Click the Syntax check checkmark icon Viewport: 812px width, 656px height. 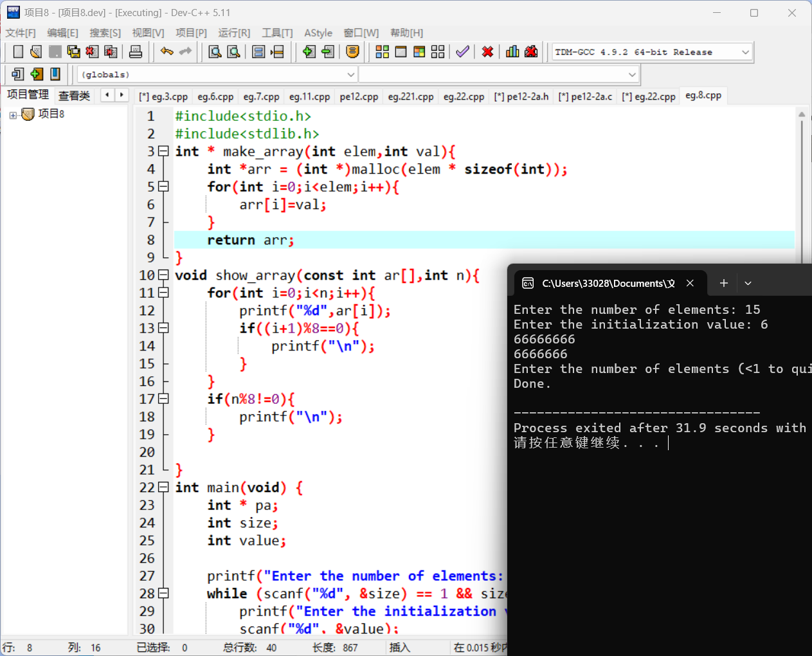point(462,52)
